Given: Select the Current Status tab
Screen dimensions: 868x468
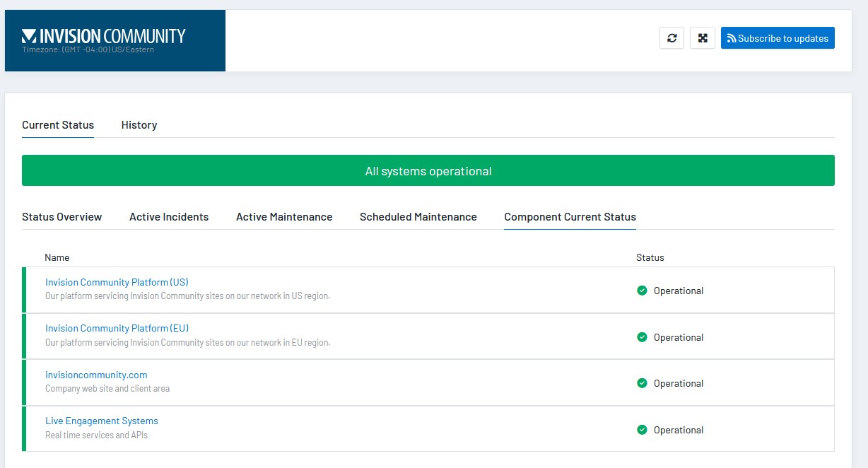Looking at the screenshot, I should coord(58,125).
